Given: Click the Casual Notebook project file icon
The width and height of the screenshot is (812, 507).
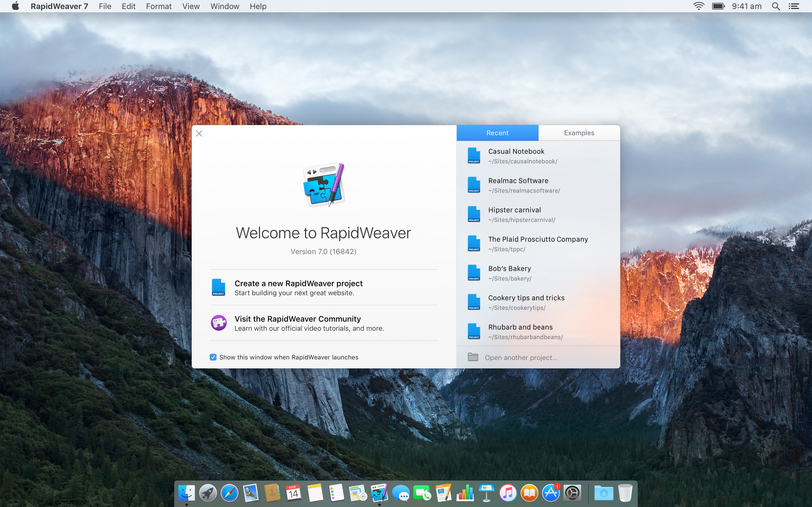Looking at the screenshot, I should pyautogui.click(x=474, y=156).
